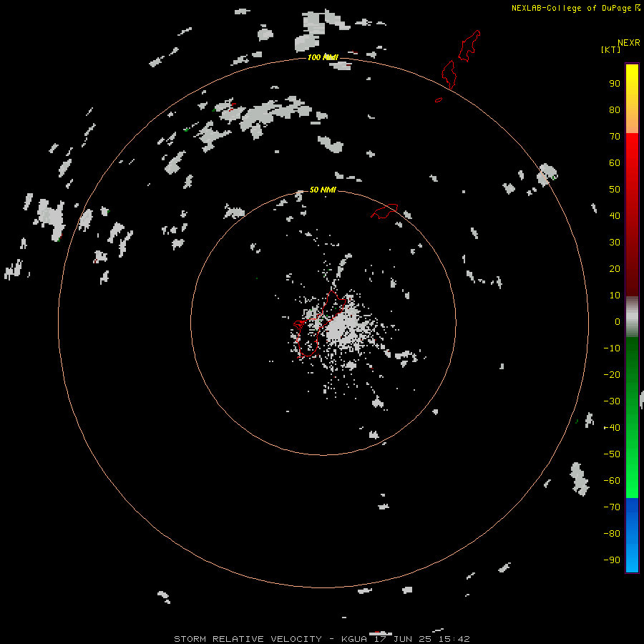The width and height of the screenshot is (644, 644).
Task: Click the 80 scale label
Action: tap(615, 110)
